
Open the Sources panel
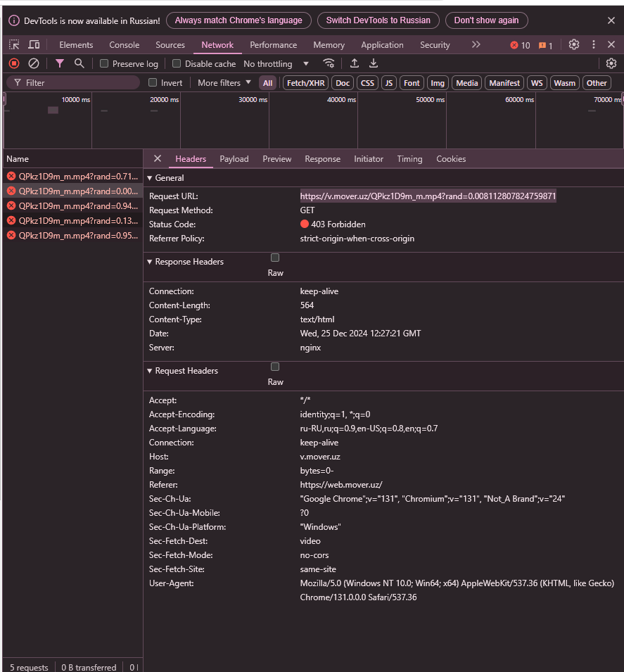click(170, 45)
